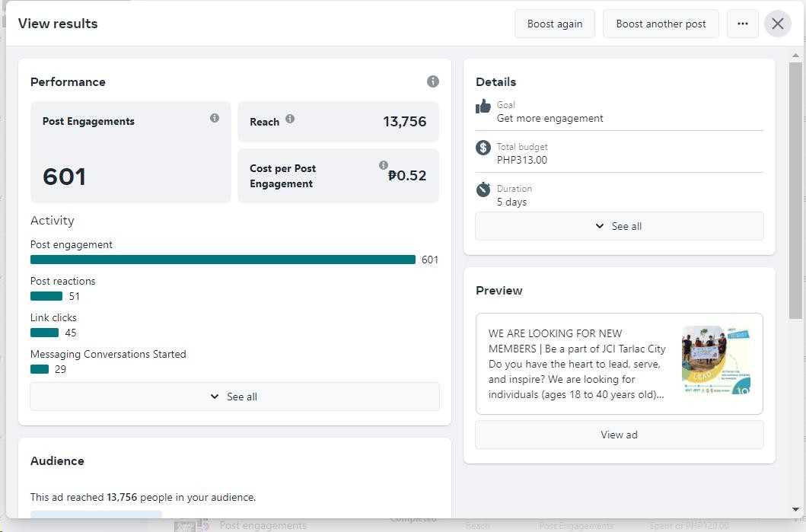Image resolution: width=806 pixels, height=532 pixels.
Task: Click Cost per Post Engagement info icon
Action: (x=384, y=165)
